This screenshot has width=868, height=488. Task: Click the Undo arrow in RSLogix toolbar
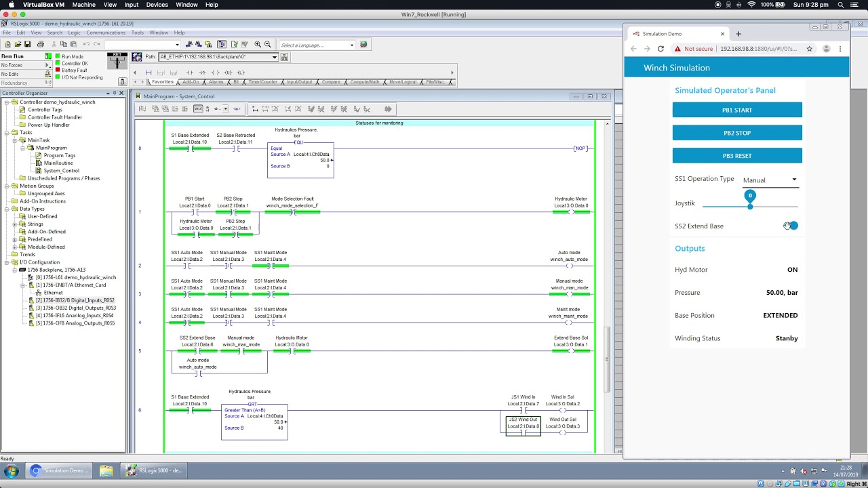click(86, 44)
